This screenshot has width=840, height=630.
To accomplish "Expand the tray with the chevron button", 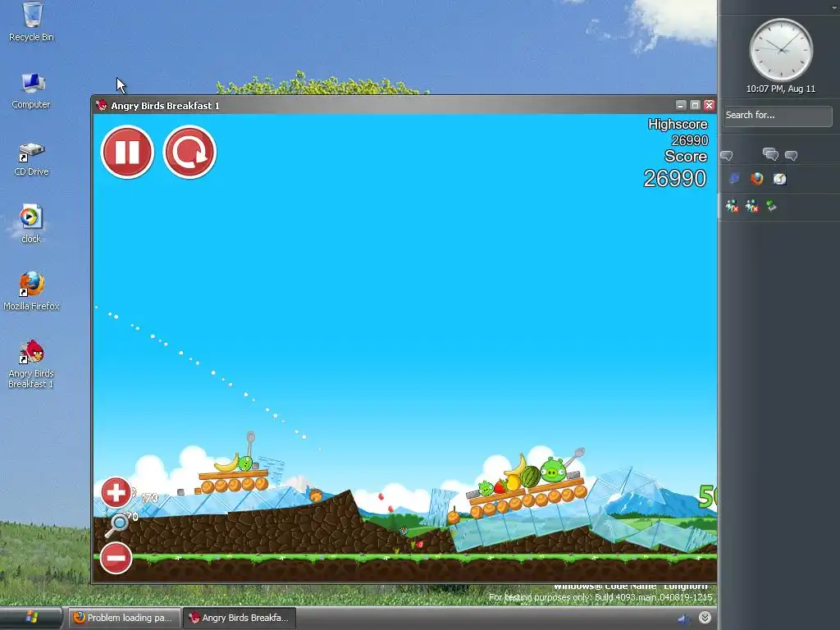I will click(705, 618).
